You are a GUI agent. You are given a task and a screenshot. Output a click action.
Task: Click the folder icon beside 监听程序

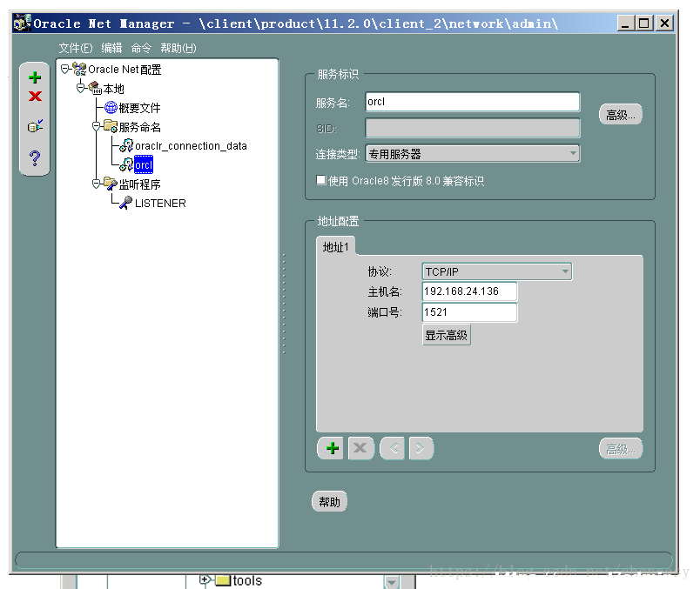pos(111,184)
